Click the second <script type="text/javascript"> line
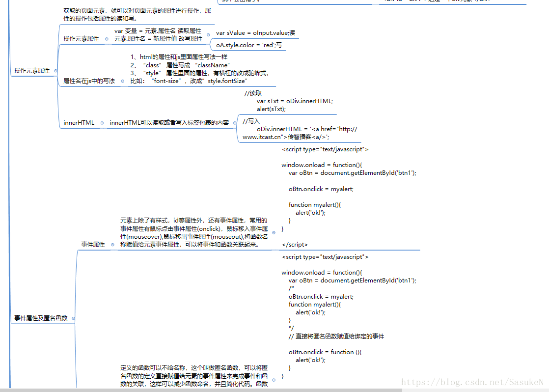The height and width of the screenshot is (392, 549). pyautogui.click(x=325, y=257)
